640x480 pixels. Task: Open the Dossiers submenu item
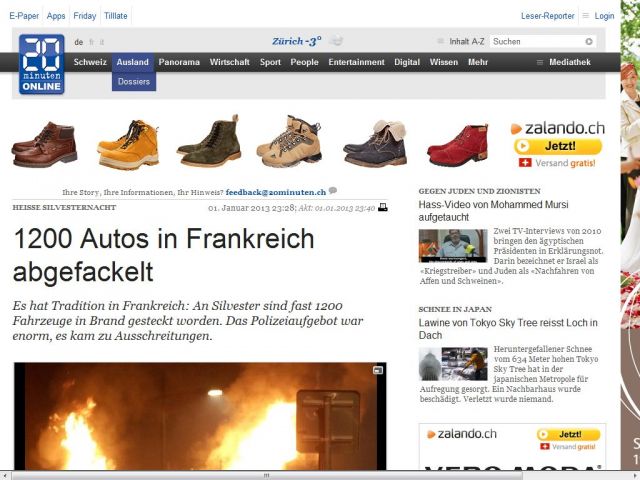134,82
